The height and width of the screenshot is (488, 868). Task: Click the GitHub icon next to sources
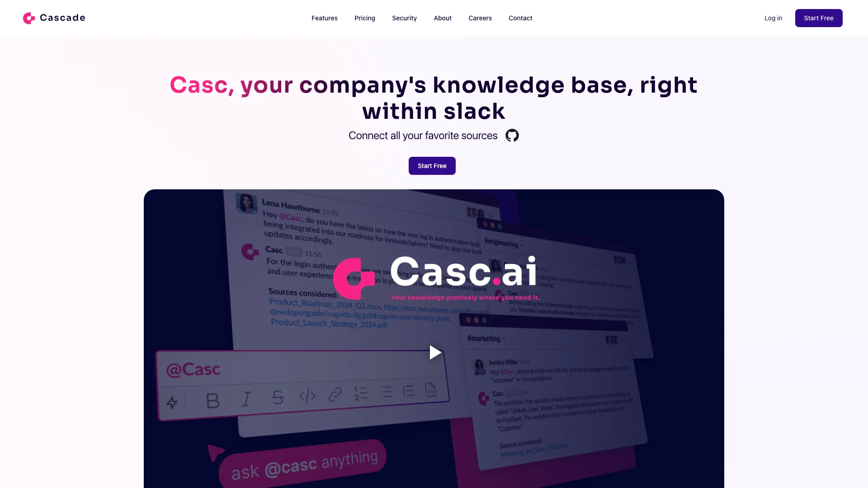click(x=512, y=135)
